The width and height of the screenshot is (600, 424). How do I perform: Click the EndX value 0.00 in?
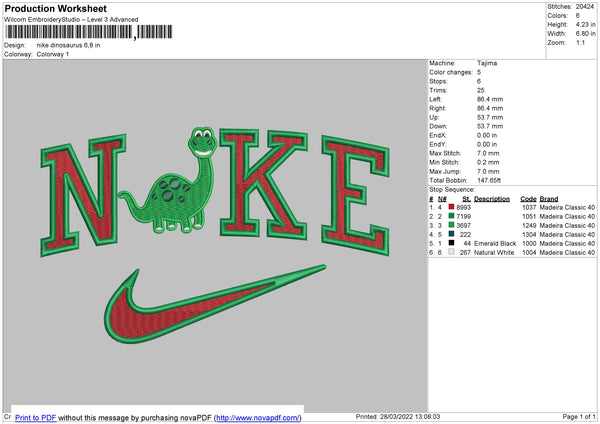click(487, 135)
